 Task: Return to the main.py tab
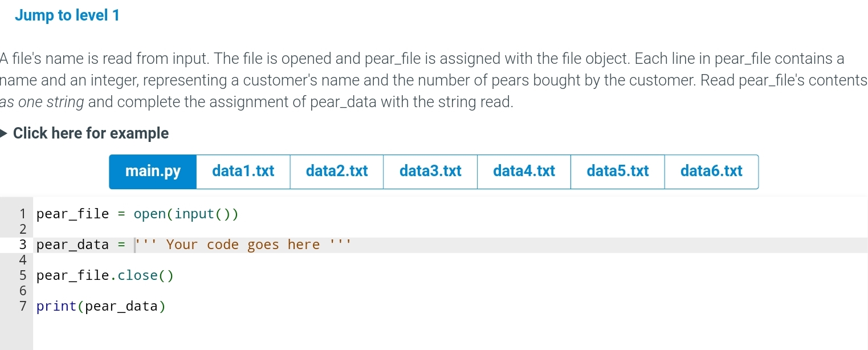[x=152, y=171]
